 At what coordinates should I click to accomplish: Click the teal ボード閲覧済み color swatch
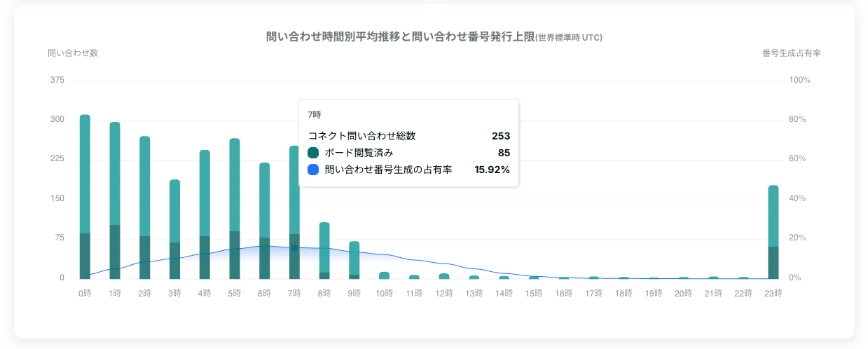pyautogui.click(x=313, y=153)
